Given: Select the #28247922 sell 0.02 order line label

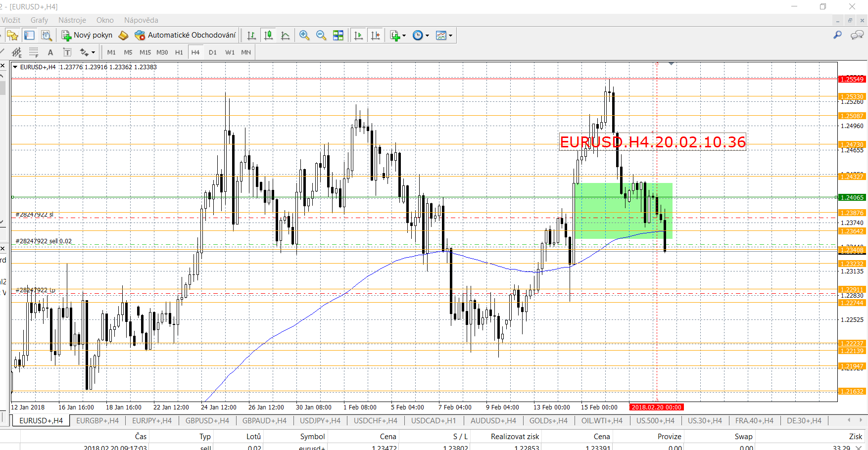Looking at the screenshot, I should [44, 241].
